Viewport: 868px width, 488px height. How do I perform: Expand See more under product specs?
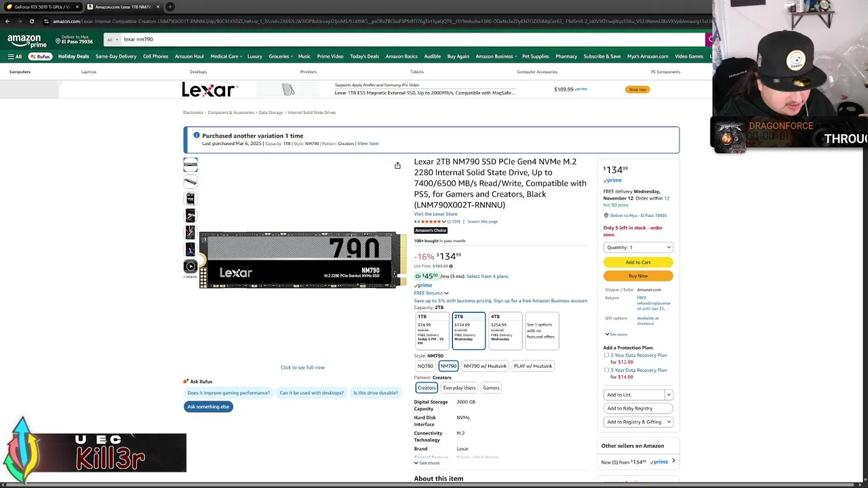click(x=427, y=463)
